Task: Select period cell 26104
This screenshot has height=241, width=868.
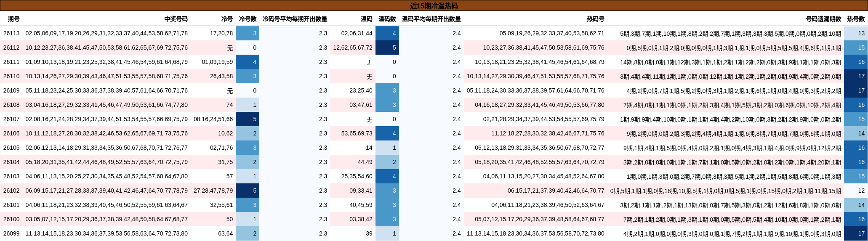Action: [11, 162]
